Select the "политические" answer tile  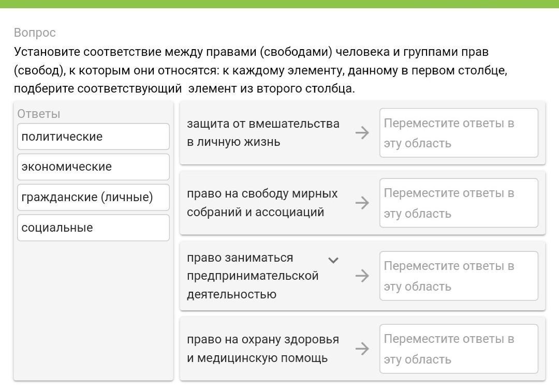coord(93,137)
